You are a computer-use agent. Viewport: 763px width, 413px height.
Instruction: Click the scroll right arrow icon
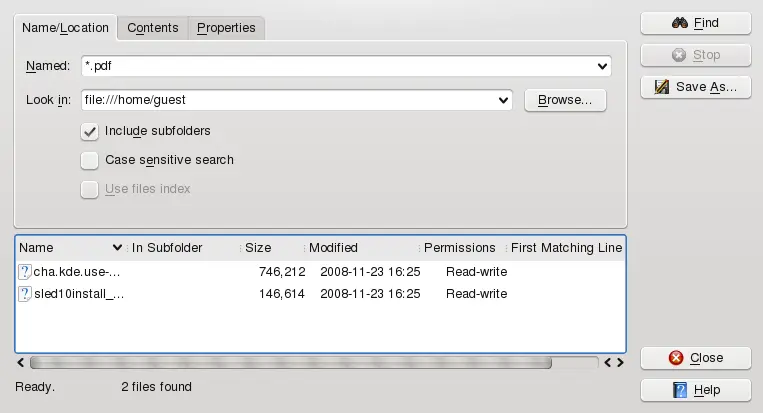(x=620, y=362)
